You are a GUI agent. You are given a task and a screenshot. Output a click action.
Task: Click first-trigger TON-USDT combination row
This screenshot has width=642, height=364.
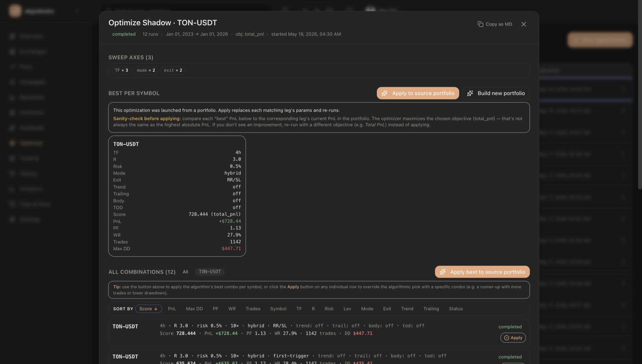319,357
